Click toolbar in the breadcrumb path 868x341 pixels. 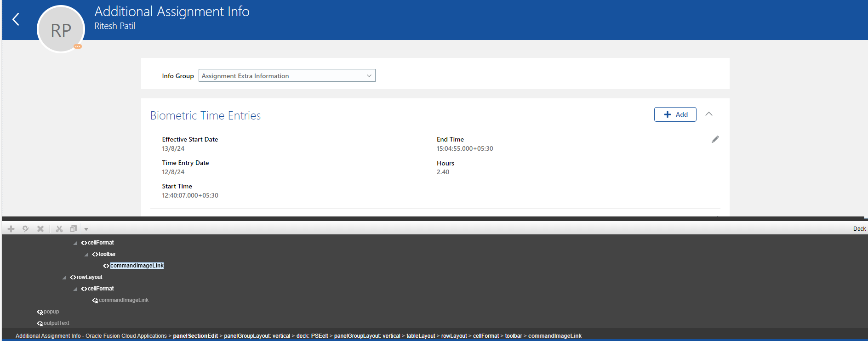514,336
